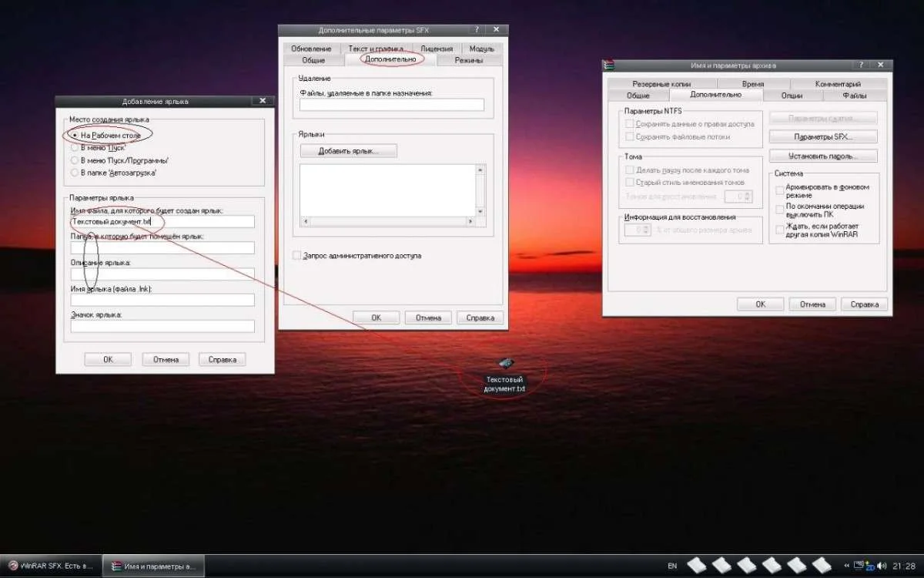This screenshot has height=578, width=924.
Task: Click the 'Описание ярлыка' input field
Action: click(x=162, y=274)
